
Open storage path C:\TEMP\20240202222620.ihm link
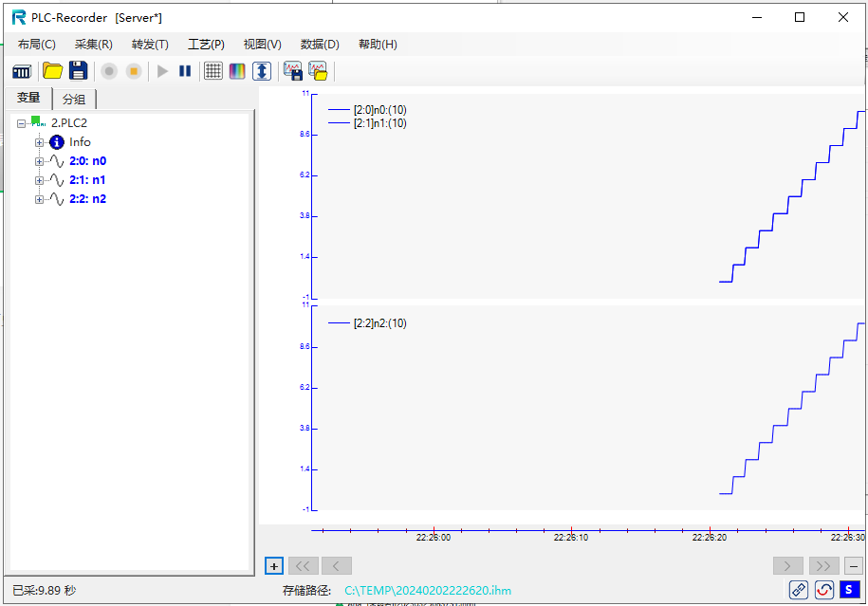(x=428, y=591)
